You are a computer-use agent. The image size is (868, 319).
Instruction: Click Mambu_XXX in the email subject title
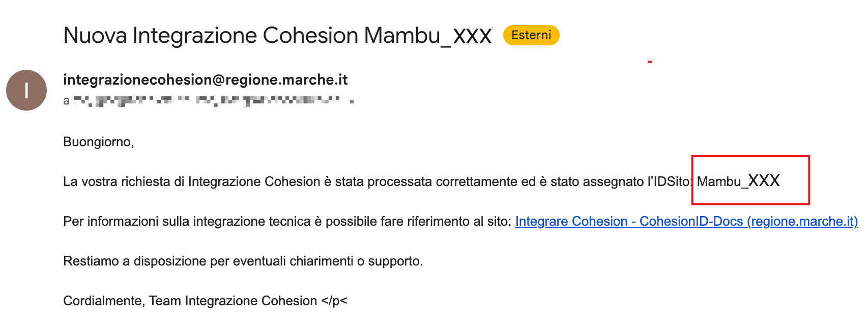coord(428,36)
